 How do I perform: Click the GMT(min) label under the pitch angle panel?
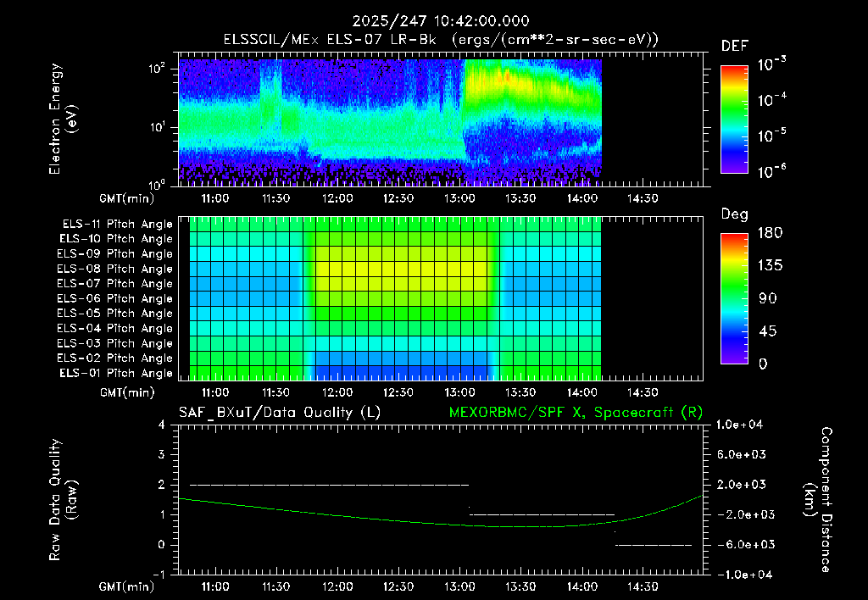click(x=127, y=392)
